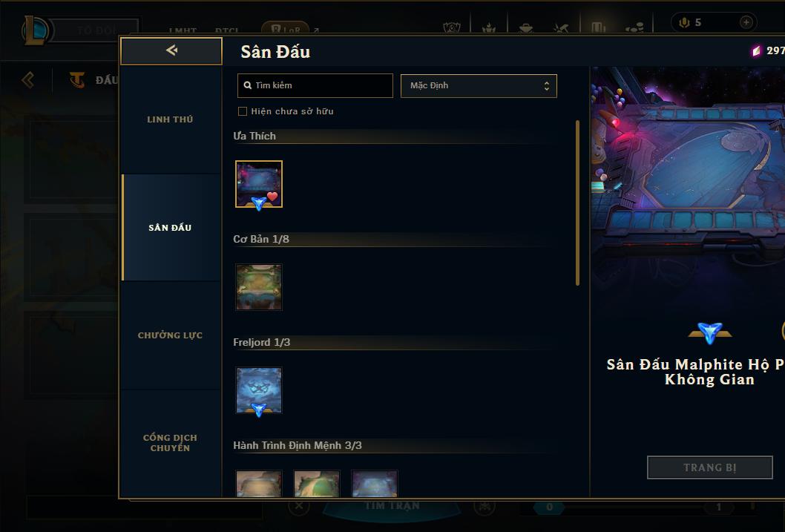Click the League of Legends logo icon
The width and height of the screenshot is (785, 532).
(x=35, y=30)
